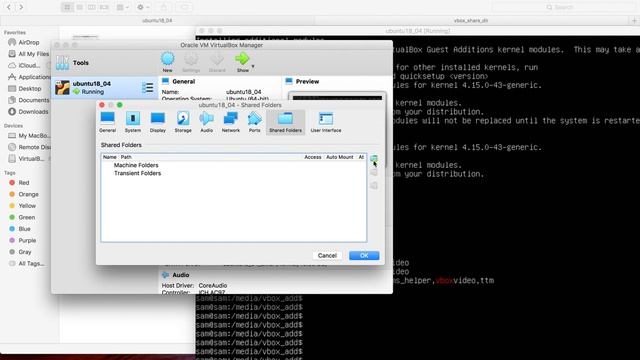Open the Audio settings tab
The height and width of the screenshot is (360, 640).
pos(207,122)
